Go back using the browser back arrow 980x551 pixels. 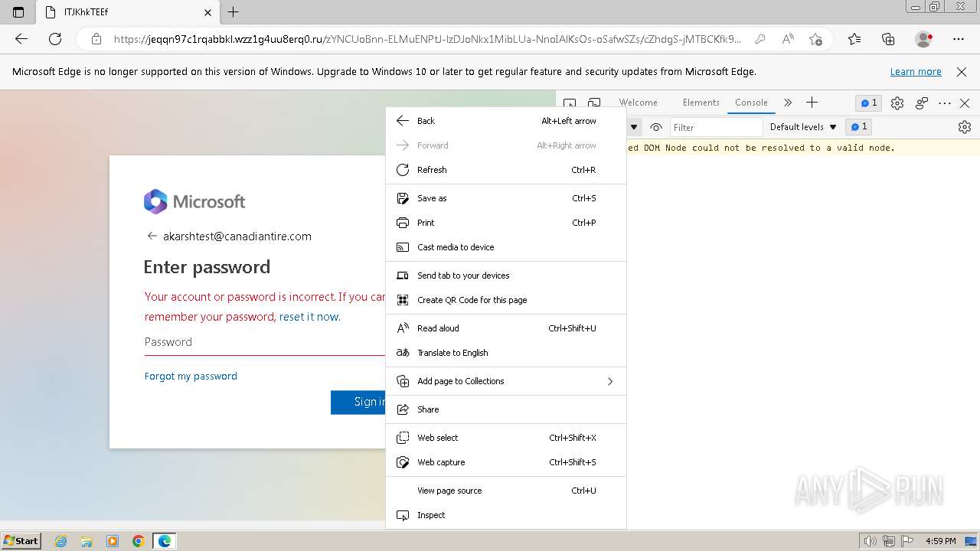[x=21, y=39]
